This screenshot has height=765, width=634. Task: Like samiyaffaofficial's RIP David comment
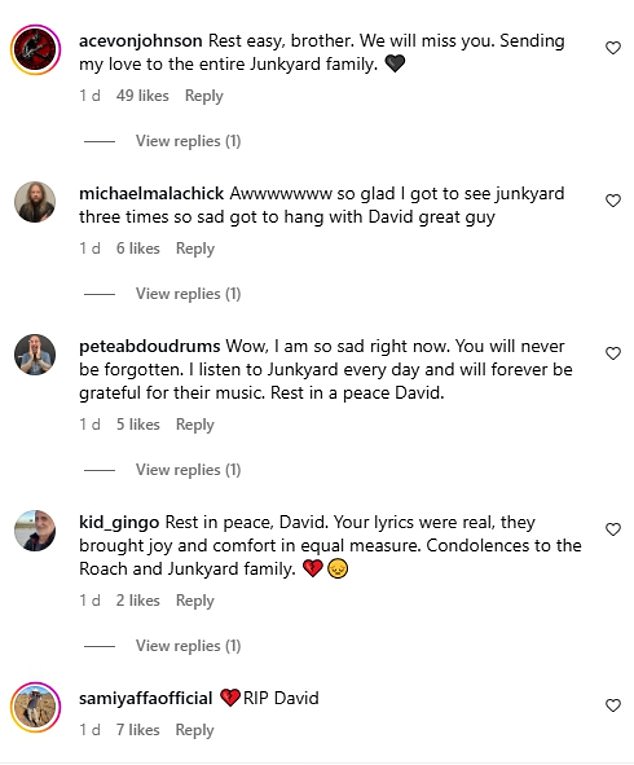[x=613, y=705]
